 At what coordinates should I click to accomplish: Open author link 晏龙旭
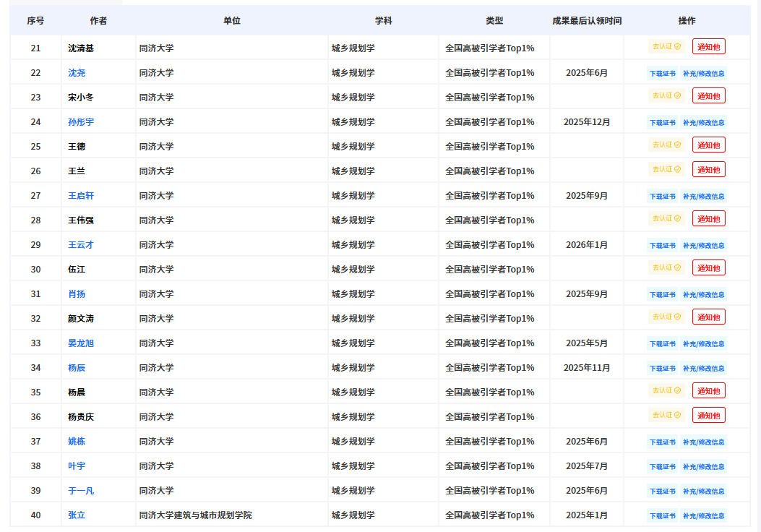point(80,342)
